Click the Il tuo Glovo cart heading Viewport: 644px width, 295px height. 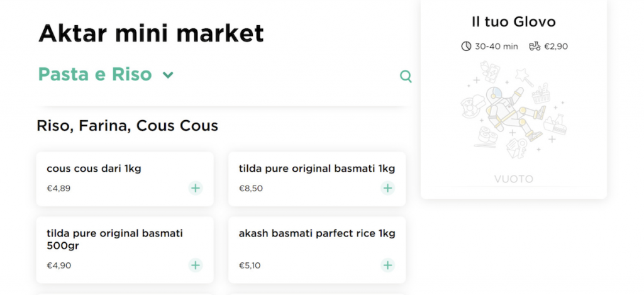point(513,22)
